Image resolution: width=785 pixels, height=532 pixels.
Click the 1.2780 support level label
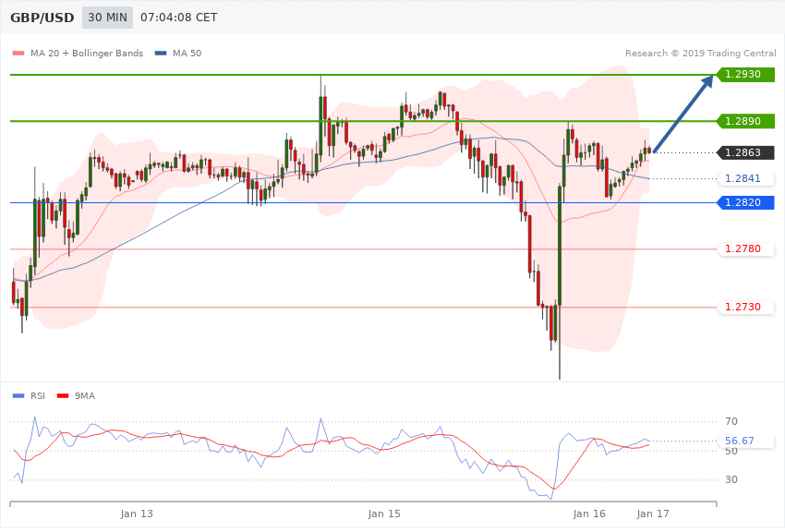pos(746,248)
